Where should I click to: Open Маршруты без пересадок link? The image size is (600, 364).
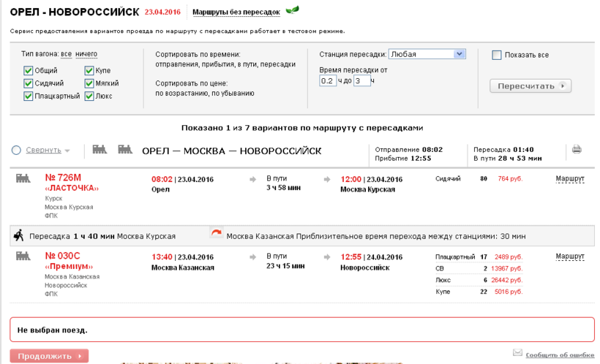[x=236, y=12]
